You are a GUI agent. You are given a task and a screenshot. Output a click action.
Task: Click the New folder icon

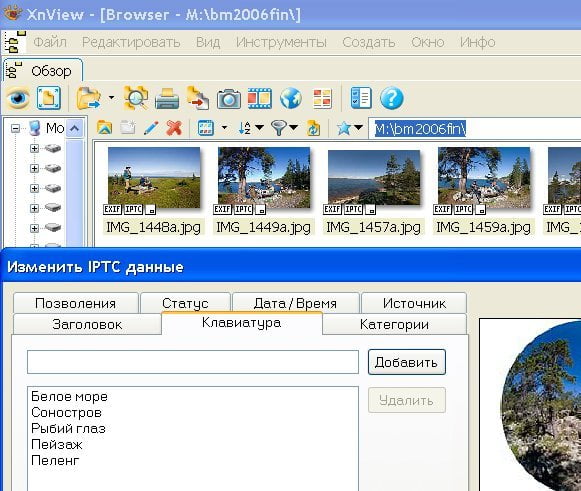127,128
